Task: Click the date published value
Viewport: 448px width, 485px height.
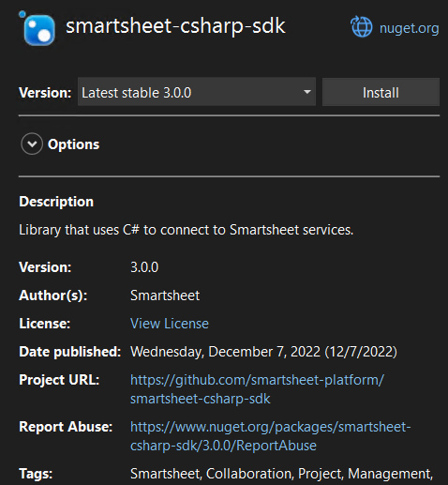Action: [x=263, y=352]
